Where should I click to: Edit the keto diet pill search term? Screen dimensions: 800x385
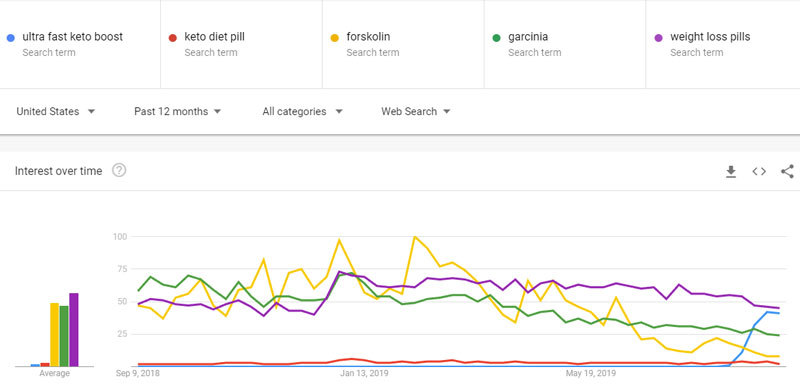click(241, 44)
